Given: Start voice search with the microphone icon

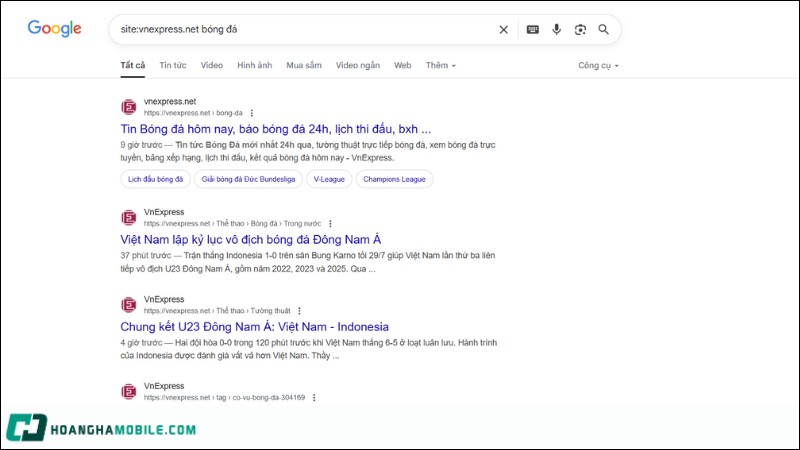Looking at the screenshot, I should (x=557, y=30).
